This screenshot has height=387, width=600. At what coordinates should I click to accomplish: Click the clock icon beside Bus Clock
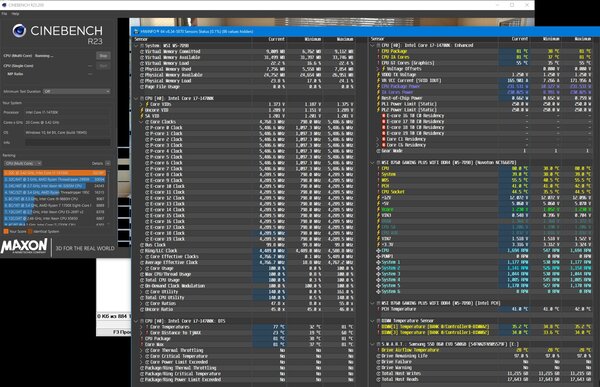(x=142, y=245)
